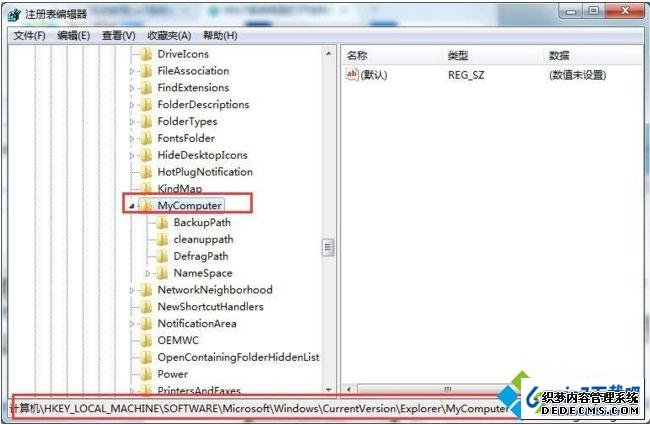Collapse the MyComputer tree node
This screenshot has height=425, width=650.
[131, 206]
